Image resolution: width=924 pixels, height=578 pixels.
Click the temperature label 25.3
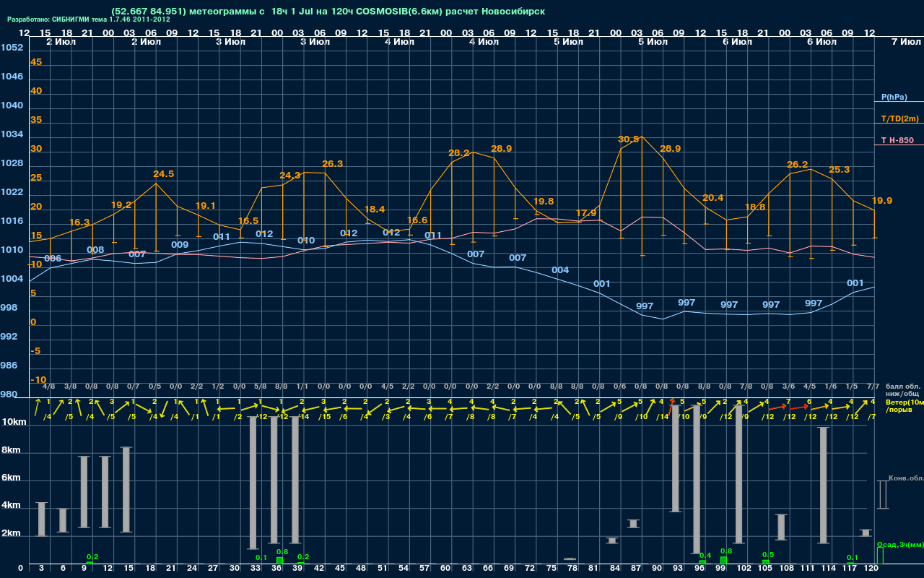(839, 170)
